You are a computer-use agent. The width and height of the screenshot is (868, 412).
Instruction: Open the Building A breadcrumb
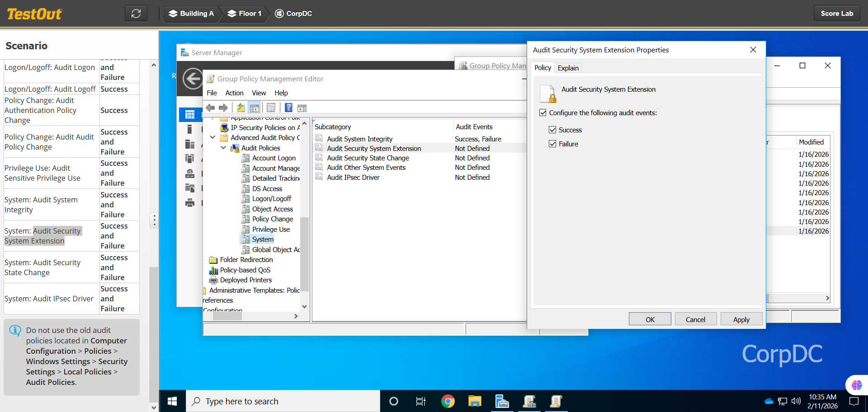coord(191,14)
